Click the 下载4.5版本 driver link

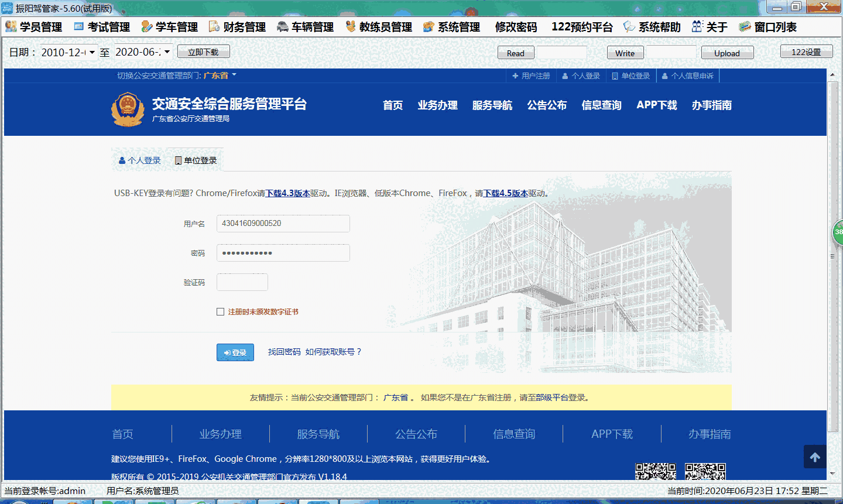[x=506, y=193]
